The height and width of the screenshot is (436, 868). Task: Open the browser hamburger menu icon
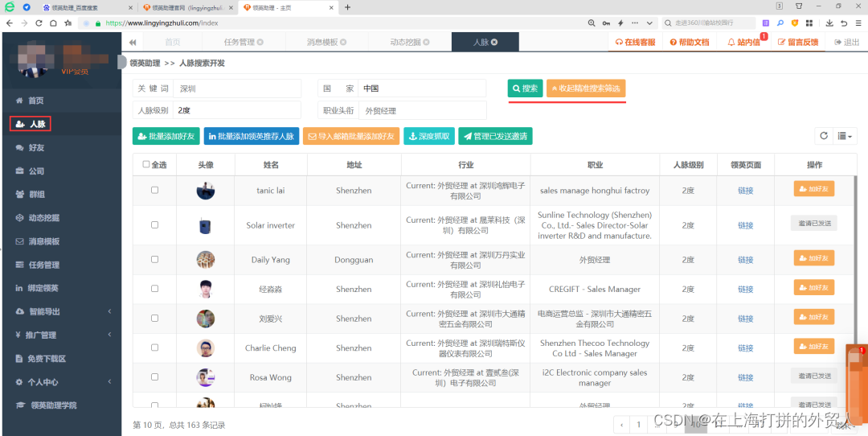coord(858,23)
